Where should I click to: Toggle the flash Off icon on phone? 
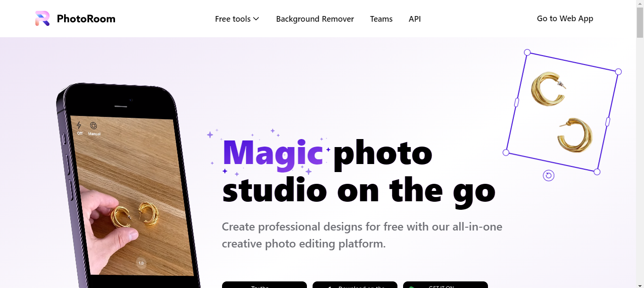[79, 128]
